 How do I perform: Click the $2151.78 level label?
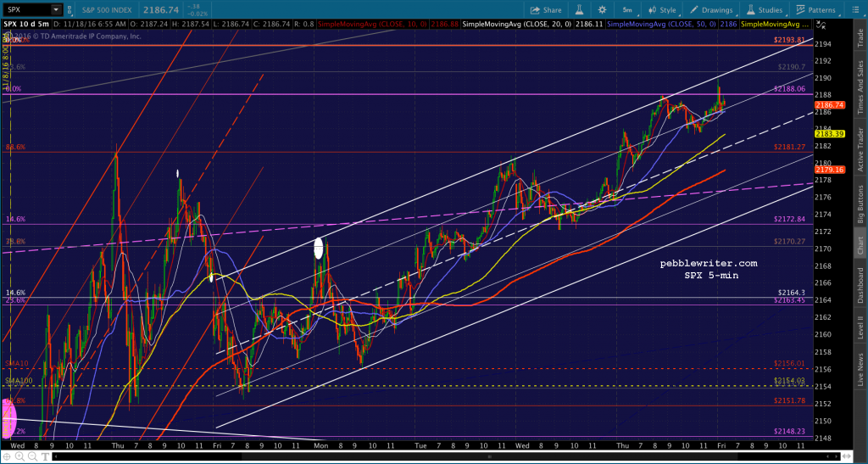(789, 400)
